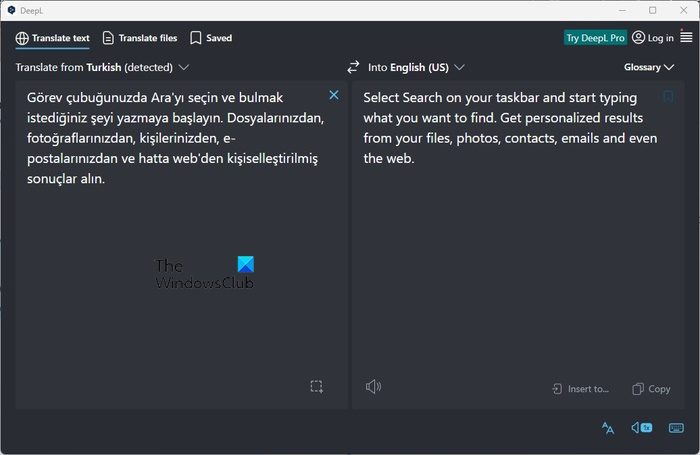Image resolution: width=700 pixels, height=455 pixels.
Task: Listen to the translated text
Action: pyautogui.click(x=373, y=386)
